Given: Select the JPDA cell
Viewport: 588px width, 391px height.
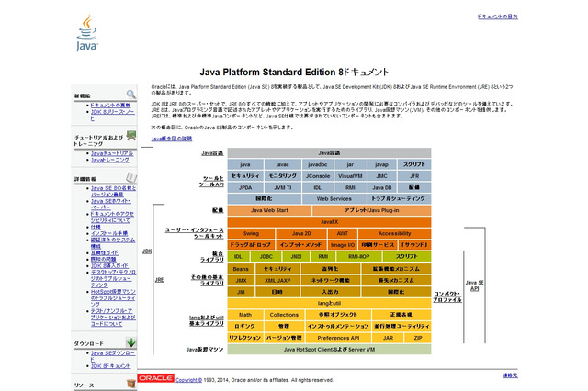Looking at the screenshot, I should 245,187.
